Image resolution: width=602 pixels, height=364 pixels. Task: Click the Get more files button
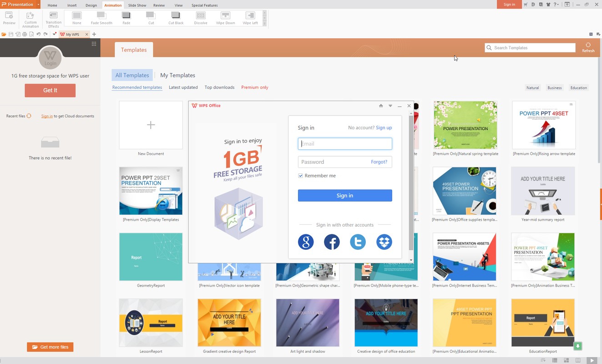[x=50, y=347]
